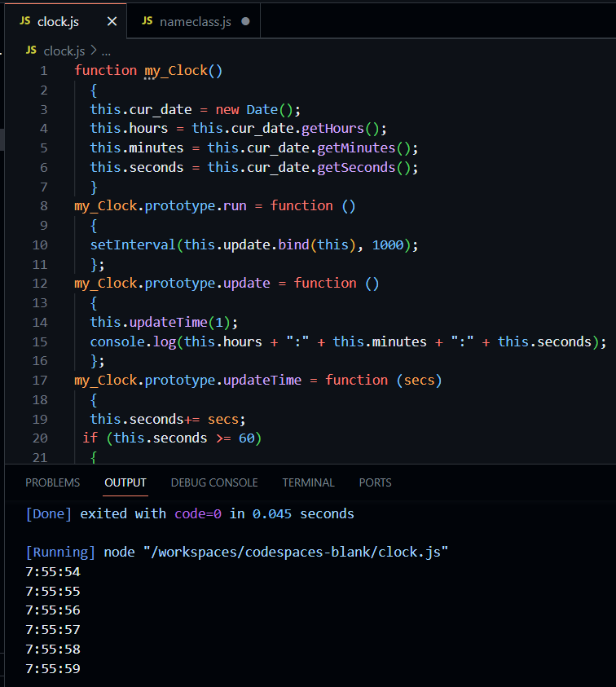Click output line 7:55:58
Screen dimensions: 616x687
coord(53,650)
